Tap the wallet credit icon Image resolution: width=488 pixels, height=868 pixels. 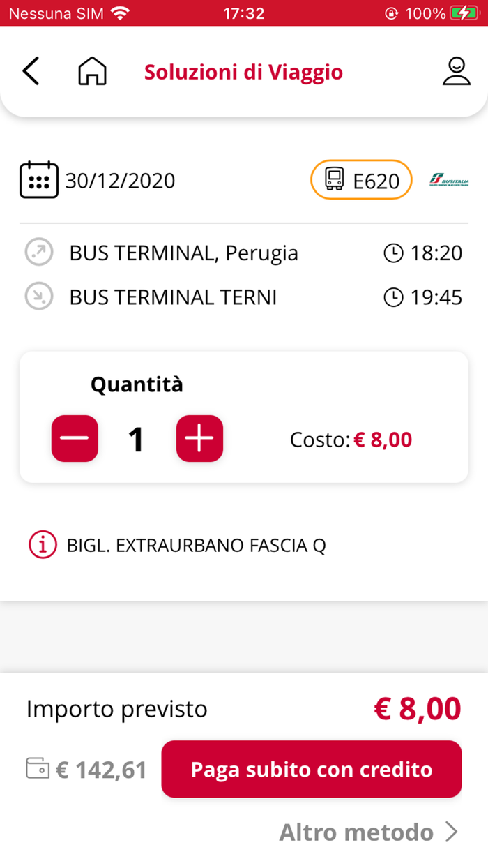click(x=38, y=768)
